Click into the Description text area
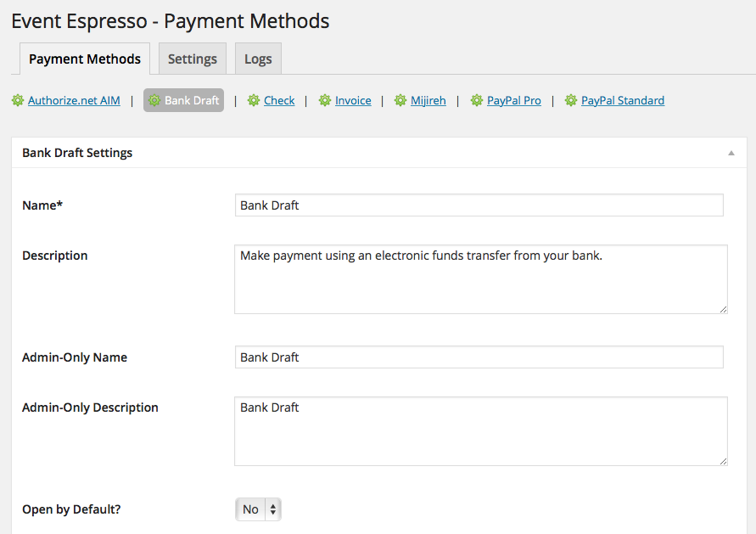Image resolution: width=756 pixels, height=534 pixels. tap(481, 279)
